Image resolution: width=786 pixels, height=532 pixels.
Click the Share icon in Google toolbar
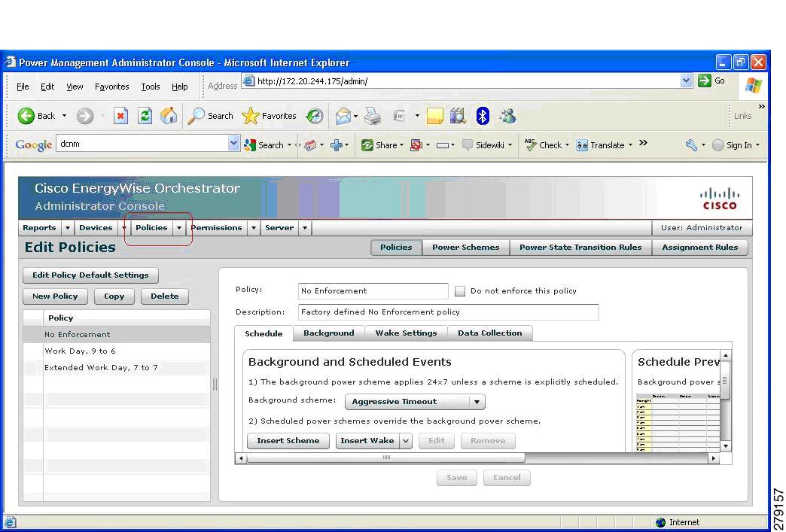pos(380,144)
